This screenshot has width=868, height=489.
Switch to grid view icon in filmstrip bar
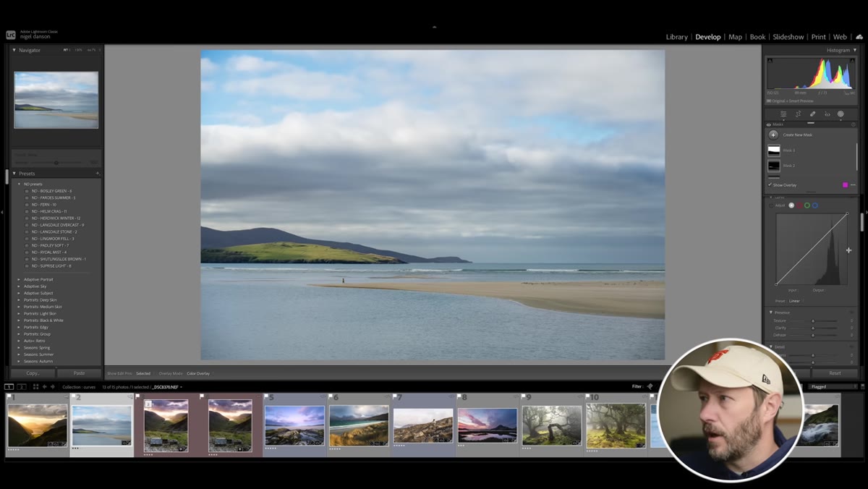point(35,387)
